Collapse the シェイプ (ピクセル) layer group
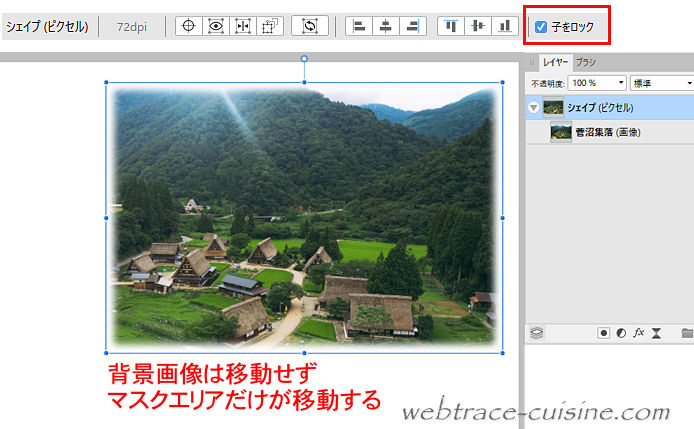The image size is (694, 429). point(534,107)
